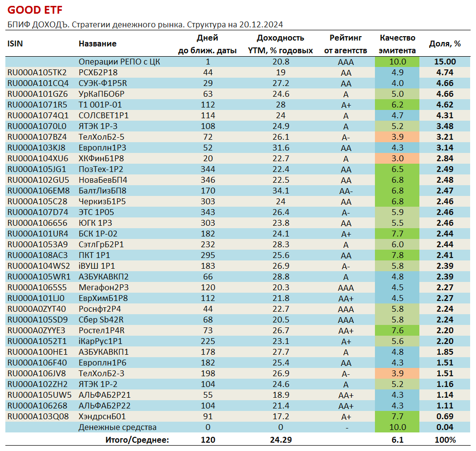Click the ISIN column header
This screenshot has height=451, width=476.
15,43
